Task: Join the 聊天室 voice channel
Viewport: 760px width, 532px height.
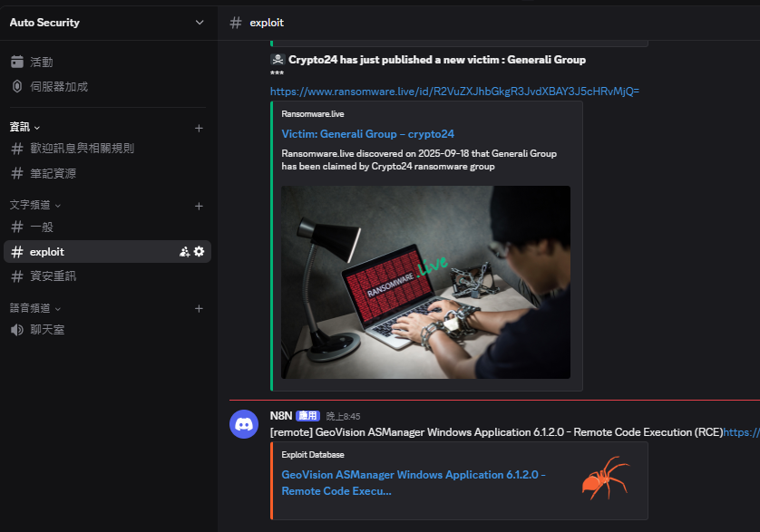Action: point(107,330)
